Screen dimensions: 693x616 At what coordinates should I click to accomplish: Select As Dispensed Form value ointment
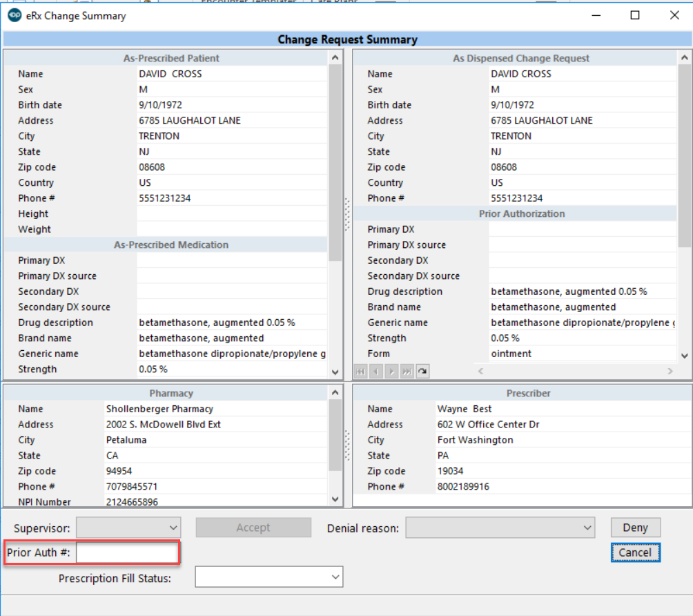click(511, 354)
